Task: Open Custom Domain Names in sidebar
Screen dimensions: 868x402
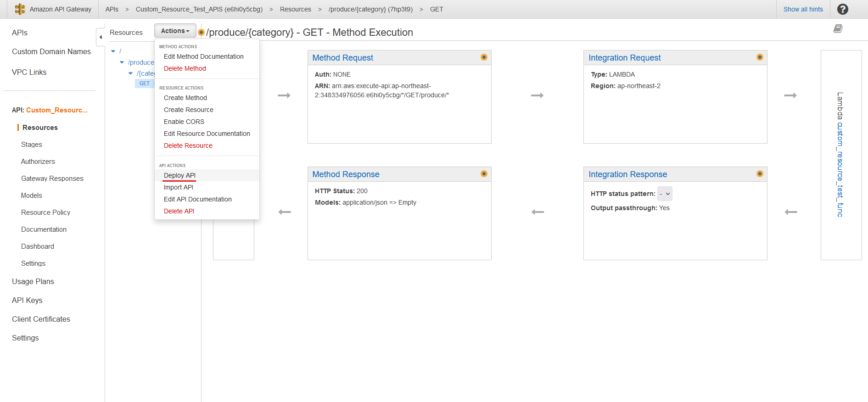Action: (x=51, y=51)
